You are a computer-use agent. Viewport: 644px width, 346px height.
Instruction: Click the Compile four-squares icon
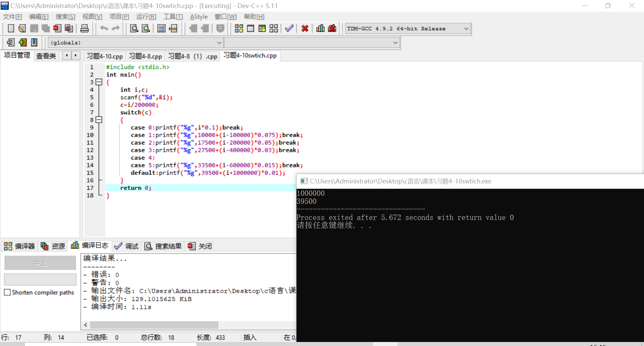pos(239,28)
